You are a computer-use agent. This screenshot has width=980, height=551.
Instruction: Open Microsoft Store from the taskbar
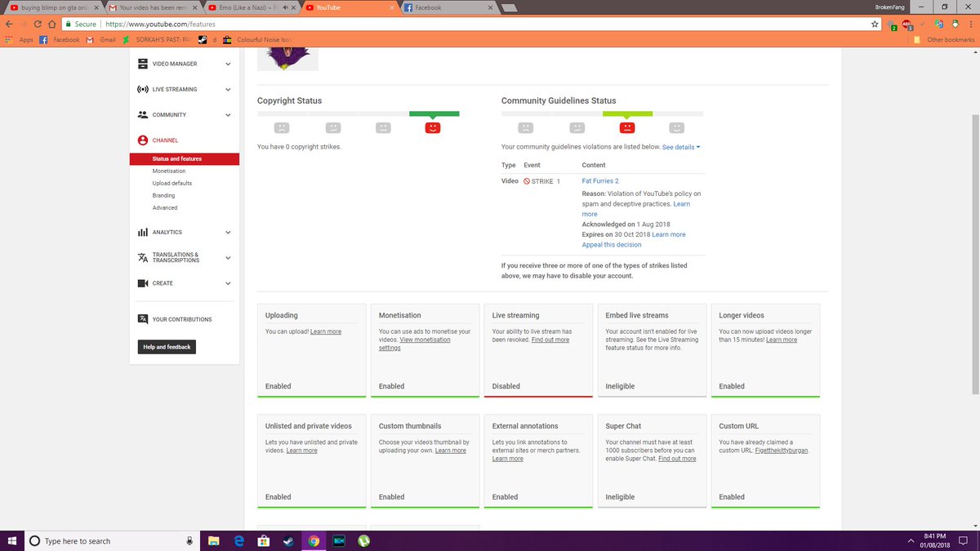[264, 540]
